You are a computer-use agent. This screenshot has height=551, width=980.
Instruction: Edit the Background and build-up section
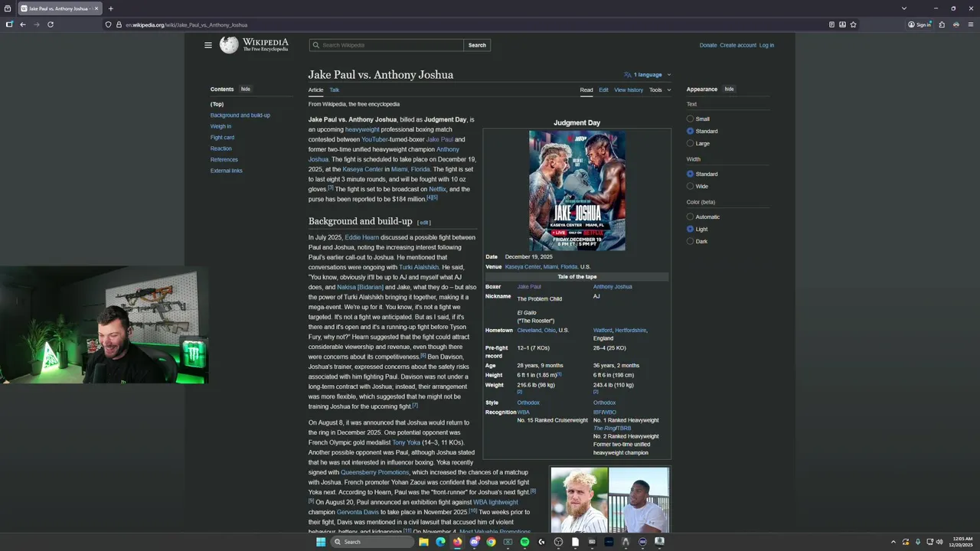tap(423, 223)
